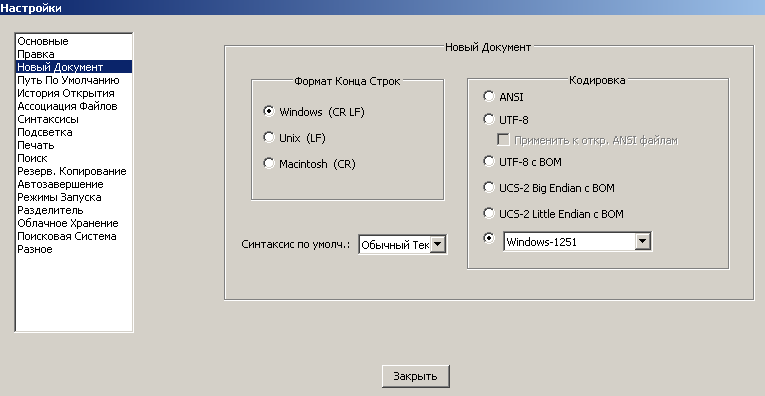Open Ассоциация Файлов category
Viewport: 765px width, 396px height.
74,106
